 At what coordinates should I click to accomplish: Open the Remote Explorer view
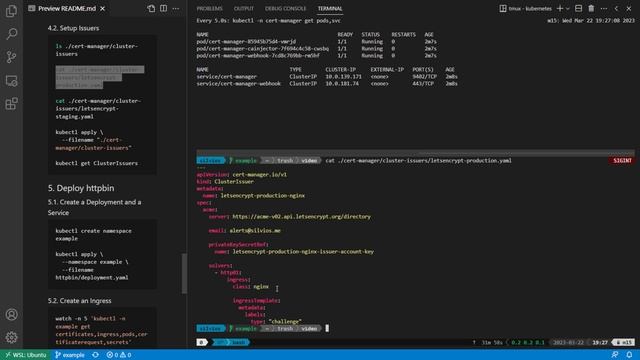click(11, 80)
